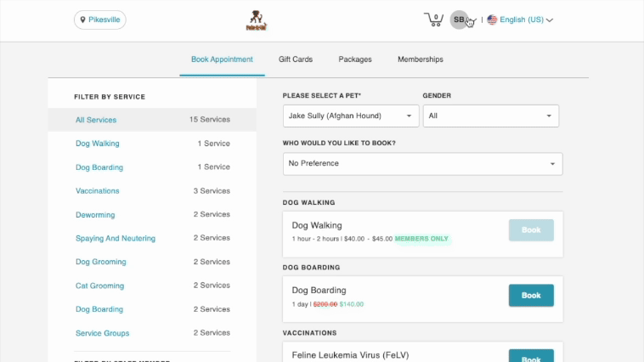Open the No Preference staff dropdown

coord(422,163)
